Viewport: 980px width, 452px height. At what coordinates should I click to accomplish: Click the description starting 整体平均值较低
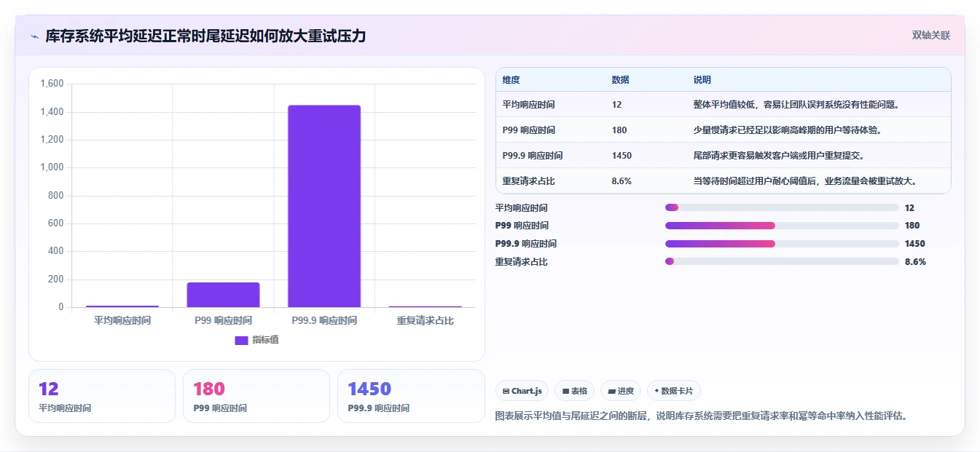(796, 104)
